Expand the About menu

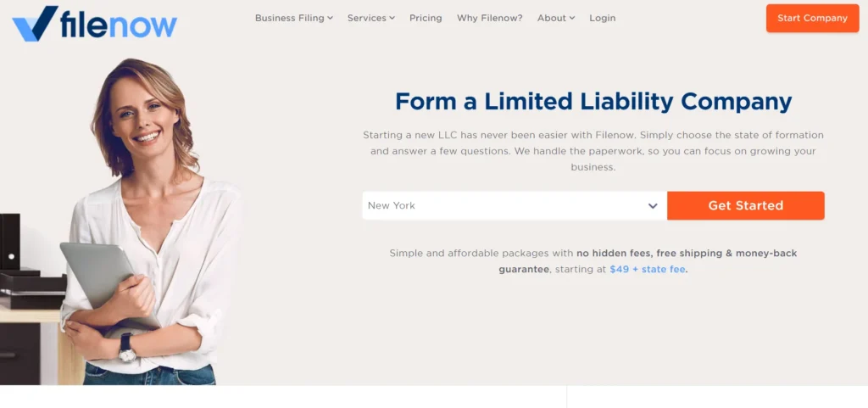(551, 18)
